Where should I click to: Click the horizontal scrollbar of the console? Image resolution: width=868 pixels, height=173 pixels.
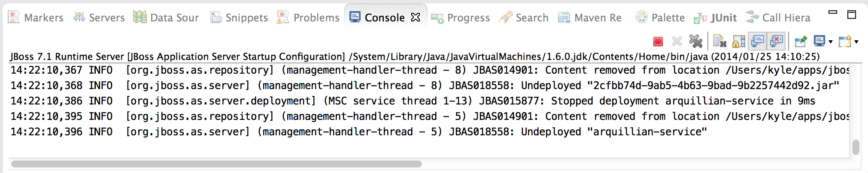coord(216,164)
